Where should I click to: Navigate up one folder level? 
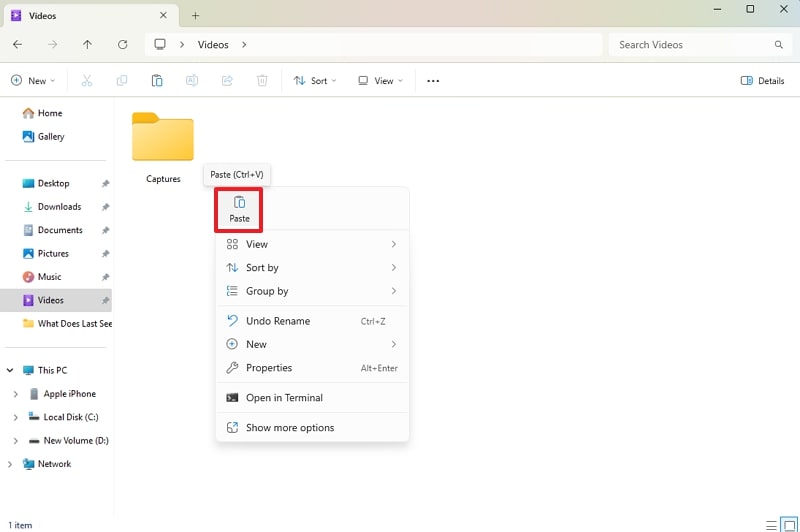point(87,44)
